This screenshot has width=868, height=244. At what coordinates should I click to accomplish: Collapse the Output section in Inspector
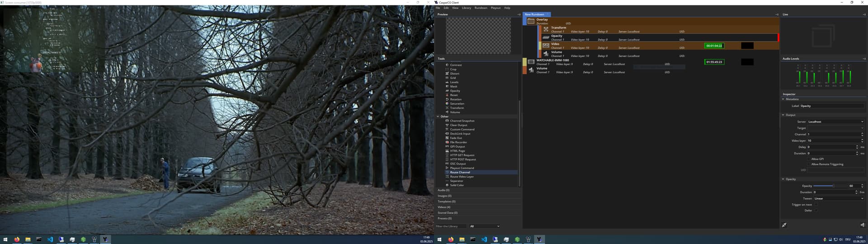pyautogui.click(x=783, y=115)
